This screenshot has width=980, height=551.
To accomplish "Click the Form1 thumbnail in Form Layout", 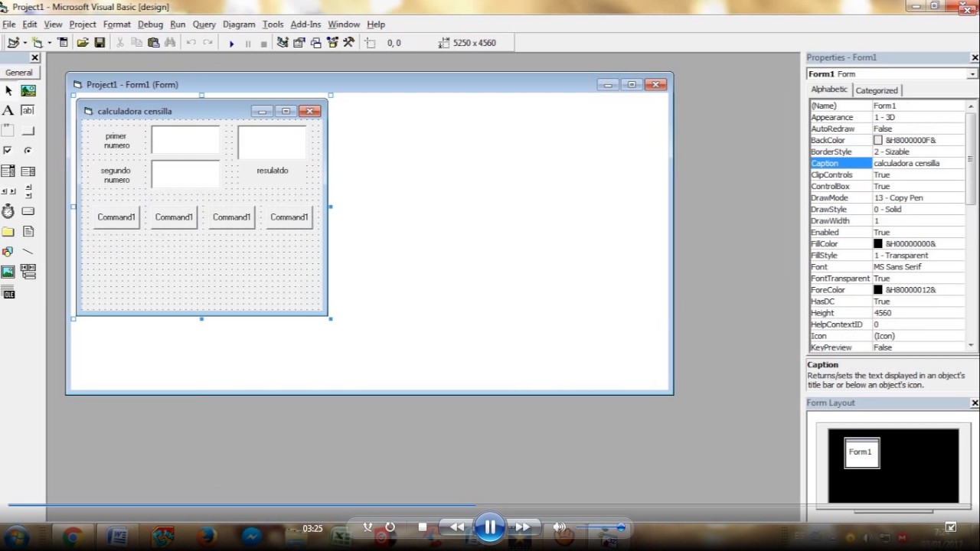I will point(861,452).
